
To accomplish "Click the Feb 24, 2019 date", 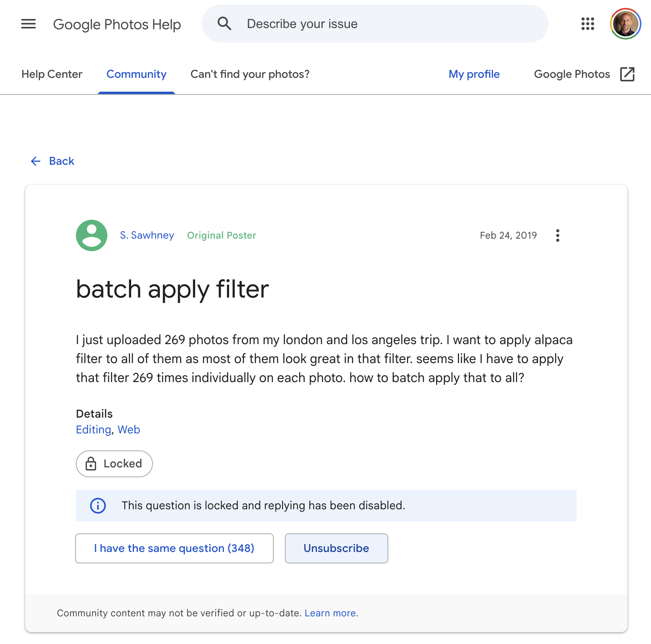I will 508,235.
